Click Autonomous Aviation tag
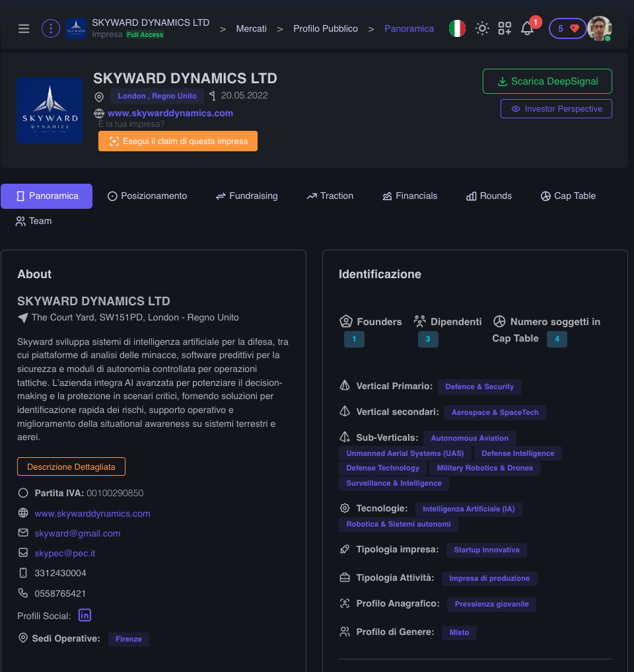The image size is (634, 672). point(470,438)
